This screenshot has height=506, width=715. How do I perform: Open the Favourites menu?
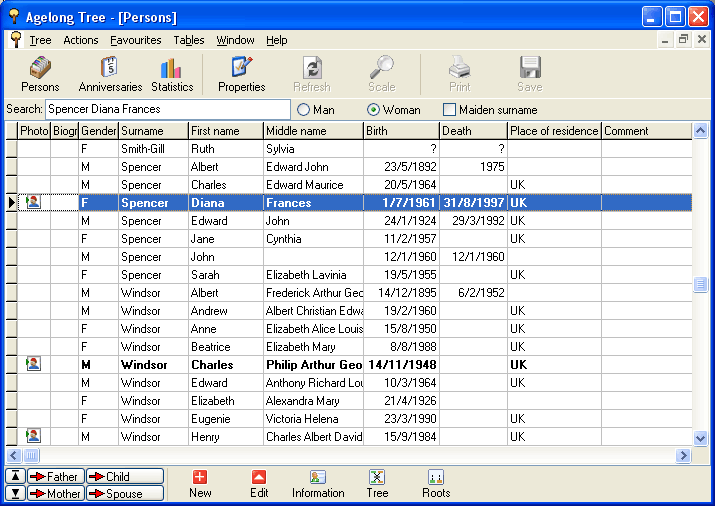pyautogui.click(x=135, y=40)
